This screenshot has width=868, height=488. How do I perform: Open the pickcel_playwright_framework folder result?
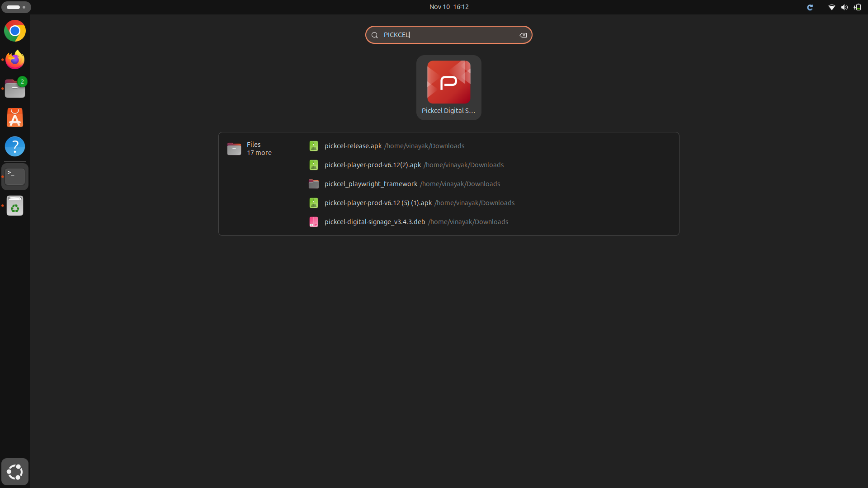click(x=371, y=184)
